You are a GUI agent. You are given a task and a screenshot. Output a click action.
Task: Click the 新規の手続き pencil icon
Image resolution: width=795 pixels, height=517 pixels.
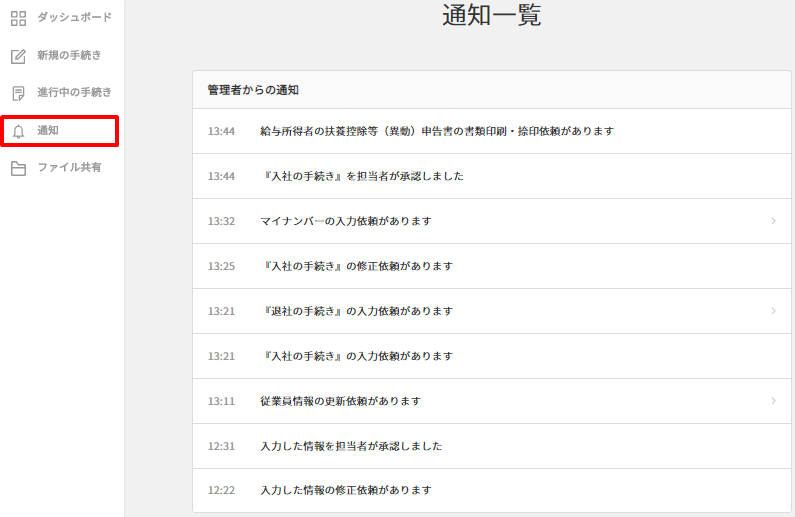pyautogui.click(x=18, y=56)
